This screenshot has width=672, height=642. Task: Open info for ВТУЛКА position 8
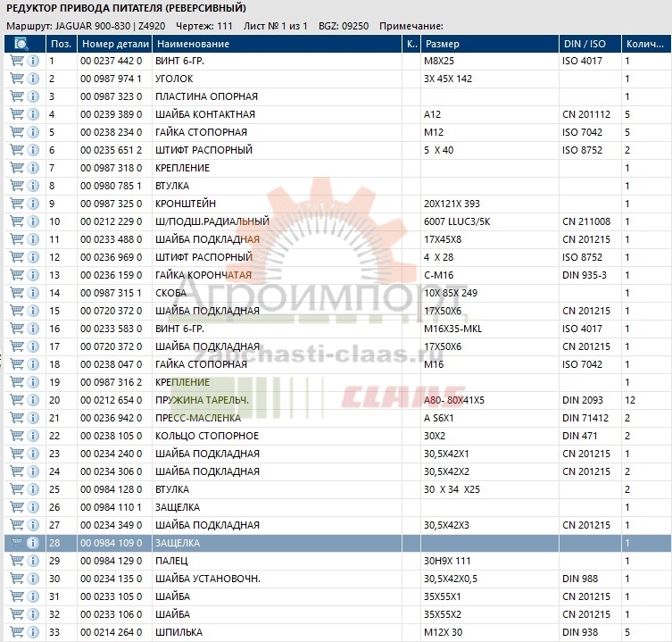33,186
